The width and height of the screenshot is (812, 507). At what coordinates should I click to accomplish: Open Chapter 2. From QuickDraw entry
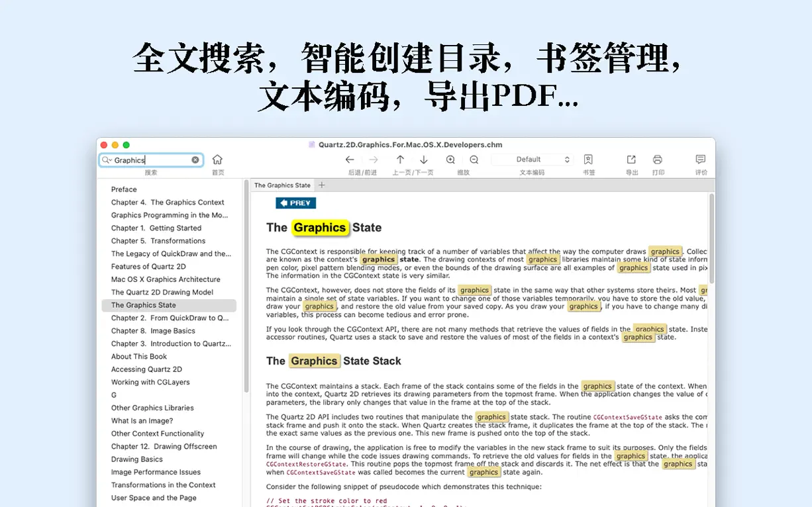point(170,318)
